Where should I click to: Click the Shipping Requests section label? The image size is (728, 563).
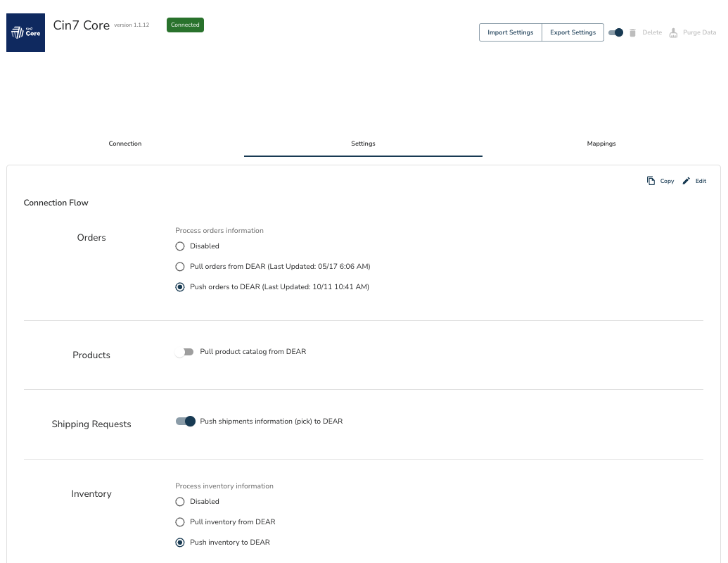[91, 424]
